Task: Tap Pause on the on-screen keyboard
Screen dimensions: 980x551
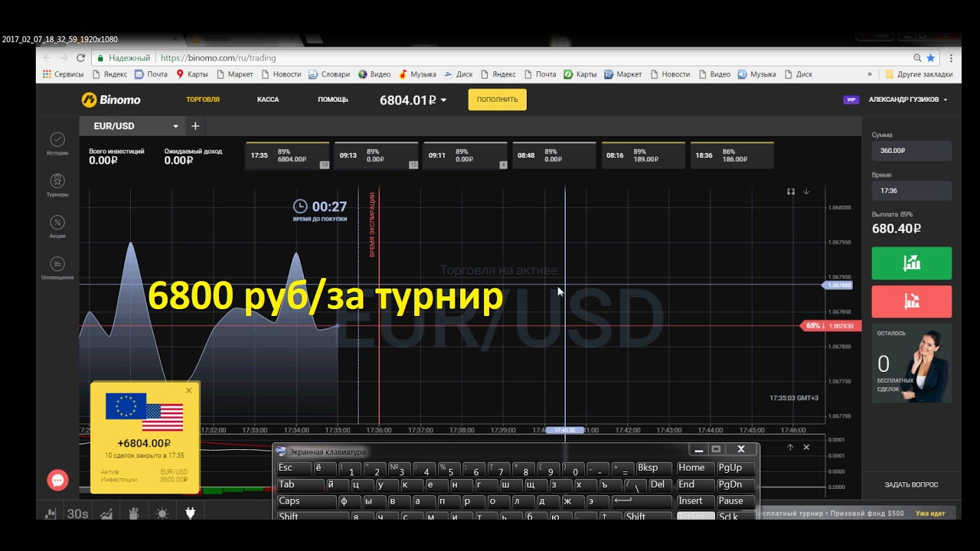Action: (735, 501)
